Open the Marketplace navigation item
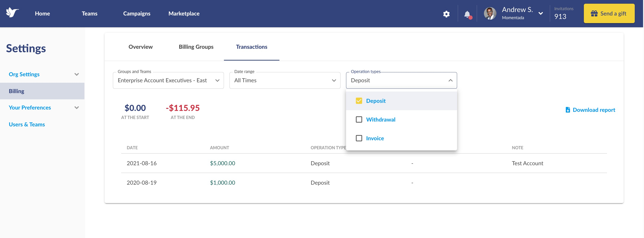 (184, 13)
